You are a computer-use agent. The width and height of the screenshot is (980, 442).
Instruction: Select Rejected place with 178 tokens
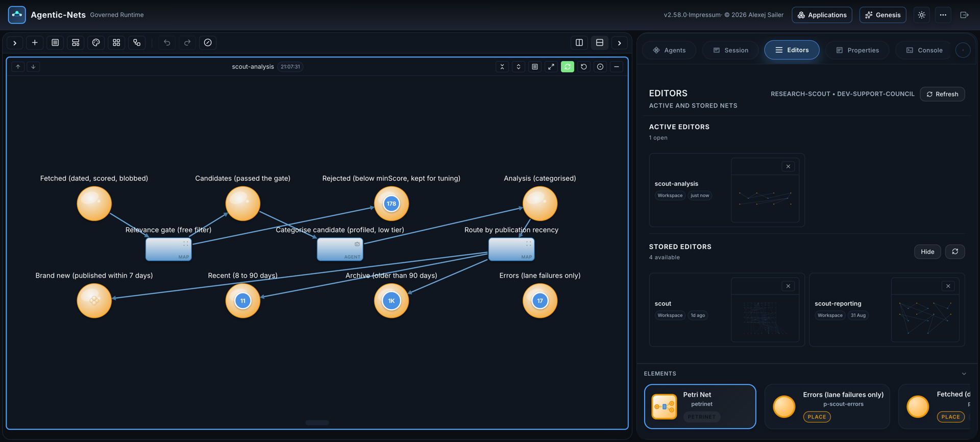click(x=391, y=204)
